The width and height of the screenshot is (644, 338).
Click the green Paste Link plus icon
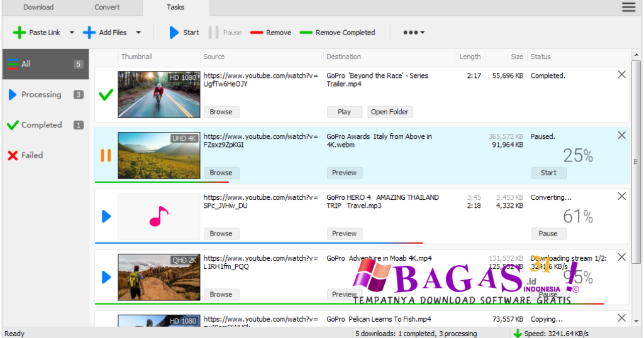pyautogui.click(x=19, y=33)
